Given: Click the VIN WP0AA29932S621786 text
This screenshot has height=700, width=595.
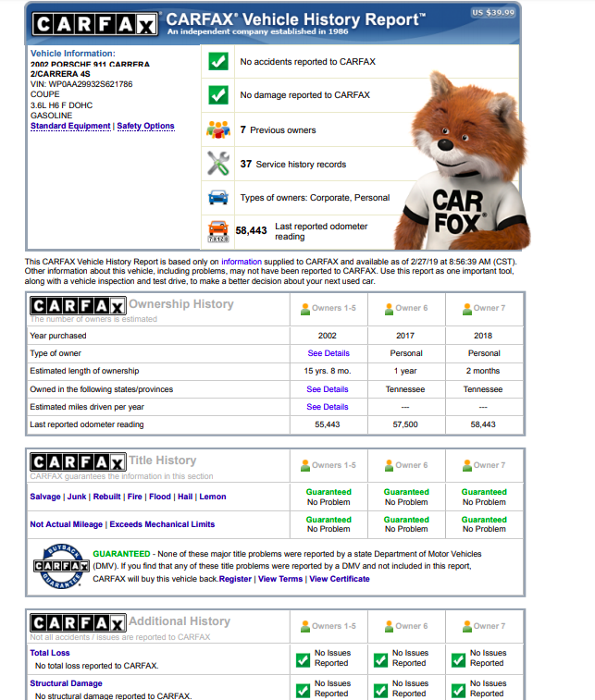Looking at the screenshot, I should click(x=81, y=84).
